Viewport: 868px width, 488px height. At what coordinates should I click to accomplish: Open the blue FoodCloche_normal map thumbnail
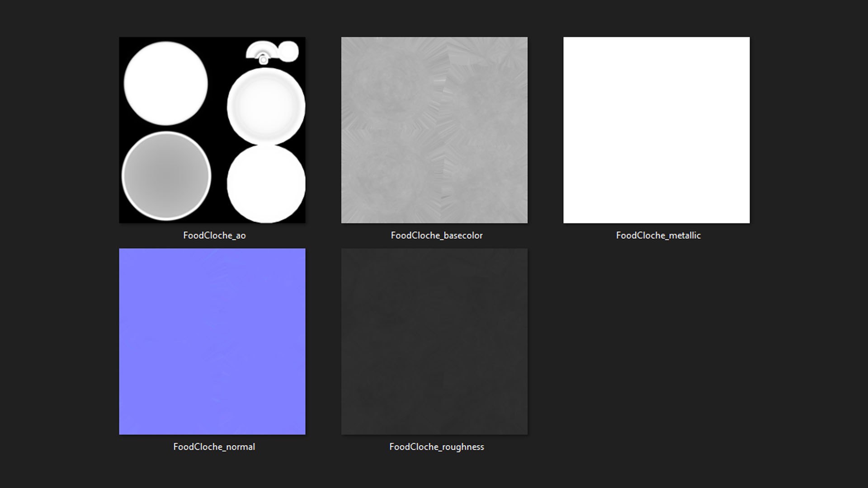click(x=212, y=341)
